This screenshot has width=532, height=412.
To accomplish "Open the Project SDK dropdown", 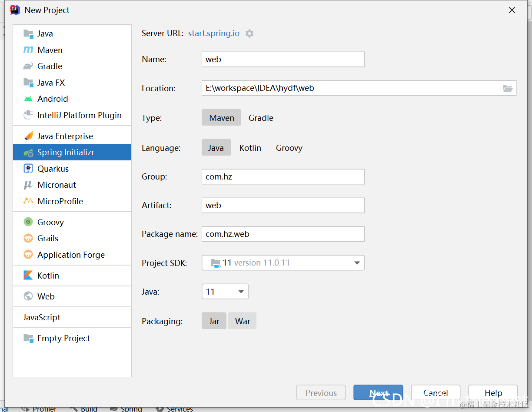I will [283, 263].
